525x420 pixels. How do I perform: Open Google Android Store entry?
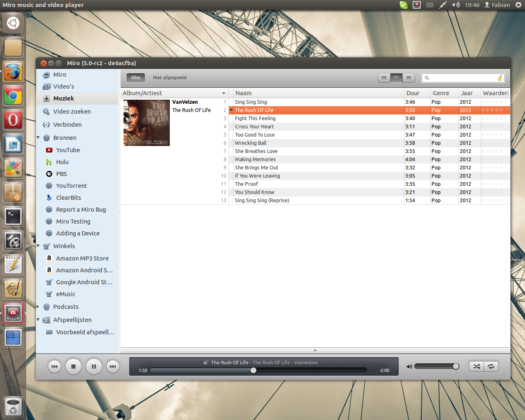click(x=77, y=282)
